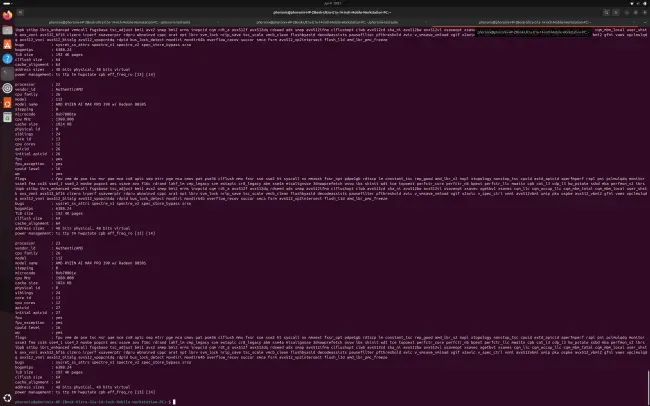Click 'apicid : 26' line
650x406 pixels.
(38, 149)
